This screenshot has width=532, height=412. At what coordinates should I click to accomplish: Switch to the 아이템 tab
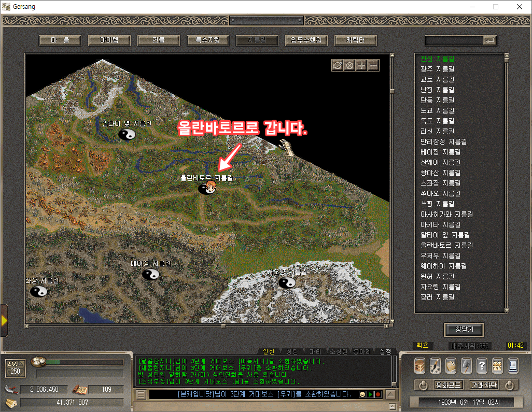click(109, 40)
